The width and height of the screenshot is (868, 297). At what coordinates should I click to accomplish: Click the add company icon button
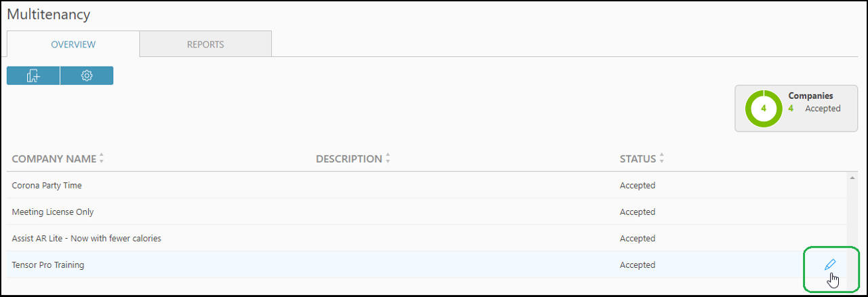[x=33, y=76]
